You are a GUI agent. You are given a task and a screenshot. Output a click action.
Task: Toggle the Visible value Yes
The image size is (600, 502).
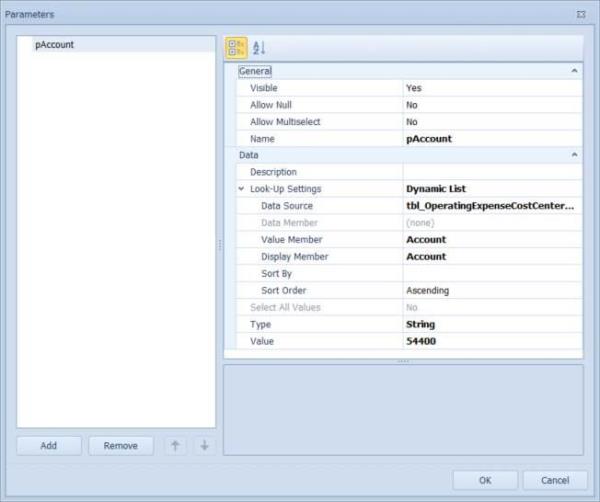pos(490,88)
